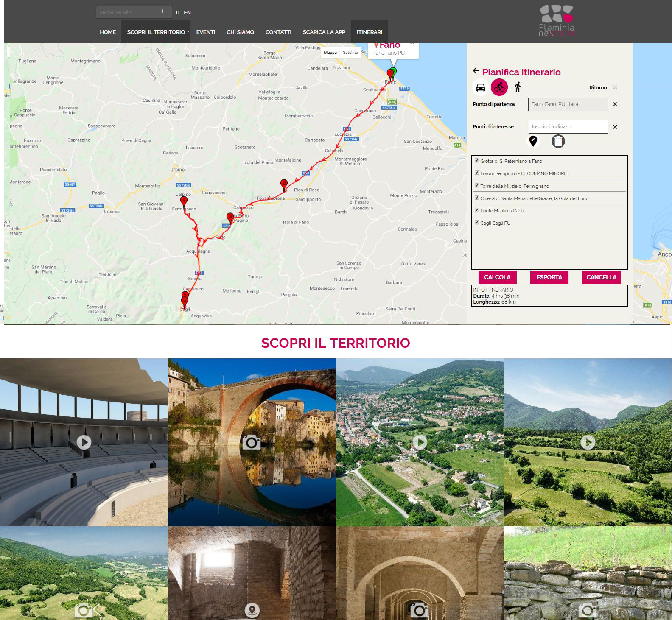Screen dimensions: 672x620
Task: Select bicycle travel mode icon
Action: (x=499, y=87)
